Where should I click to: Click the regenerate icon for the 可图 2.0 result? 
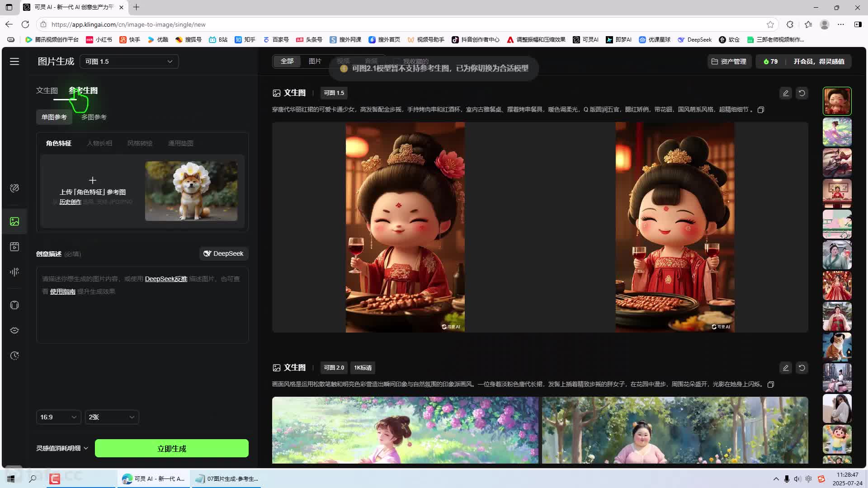(802, 368)
